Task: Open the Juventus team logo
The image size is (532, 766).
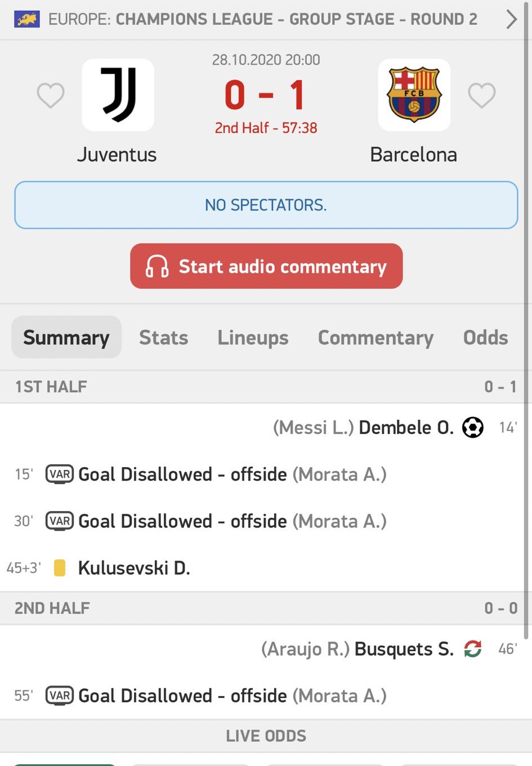Action: click(118, 95)
